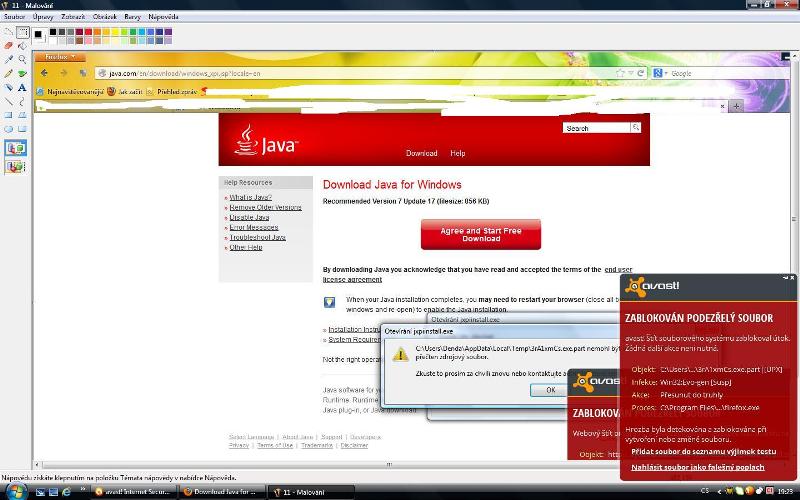Choose the Pencil tool
800x500 pixels.
pyautogui.click(x=8, y=74)
